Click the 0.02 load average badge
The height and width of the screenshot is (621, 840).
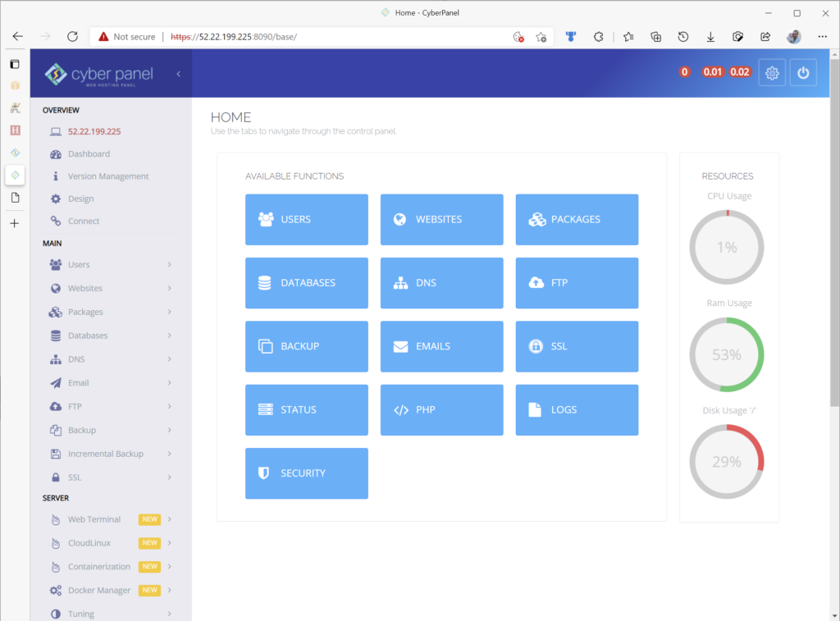click(740, 72)
